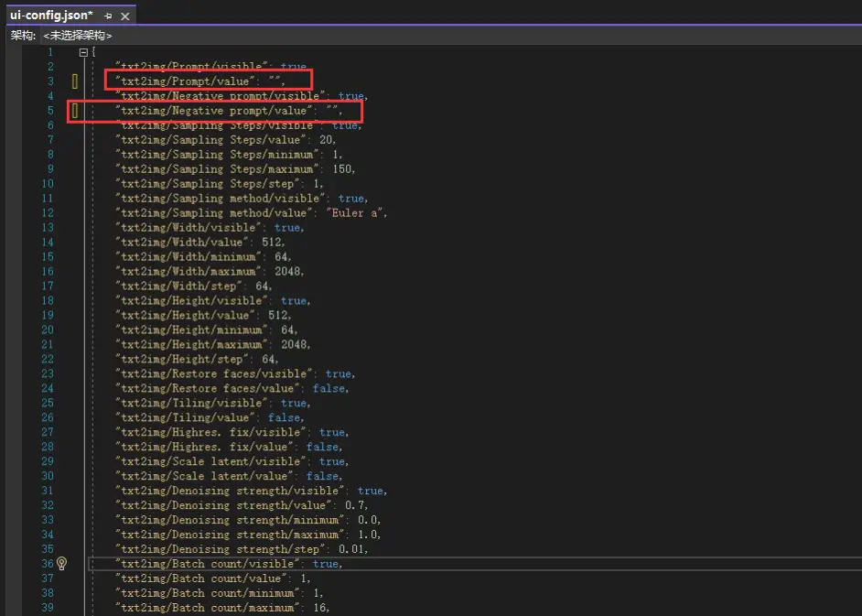The height and width of the screenshot is (616, 862).
Task: Click the "txt2img/Width/visible" key
Action: (x=188, y=227)
